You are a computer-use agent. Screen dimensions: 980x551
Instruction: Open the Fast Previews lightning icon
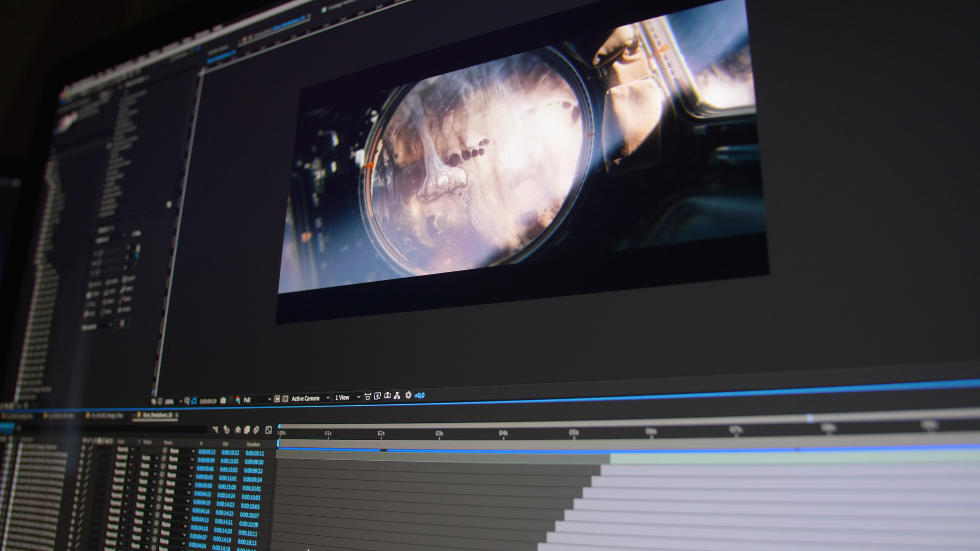coord(377,396)
